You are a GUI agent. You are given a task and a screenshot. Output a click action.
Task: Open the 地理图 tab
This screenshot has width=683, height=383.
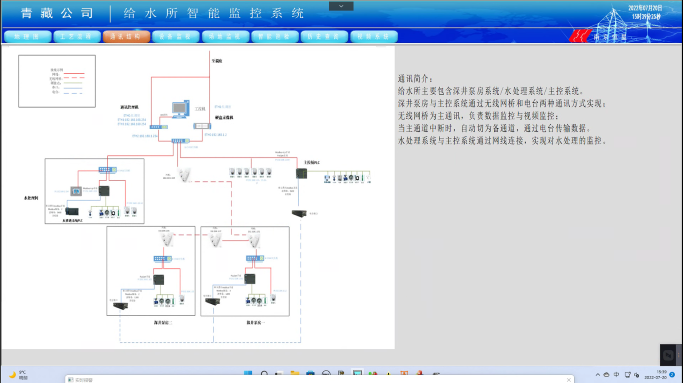(27, 37)
